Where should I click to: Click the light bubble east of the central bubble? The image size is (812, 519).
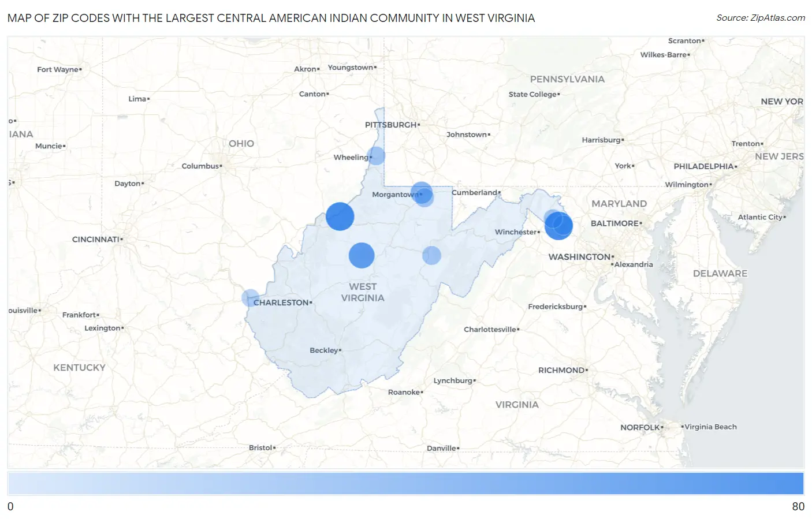(x=431, y=255)
